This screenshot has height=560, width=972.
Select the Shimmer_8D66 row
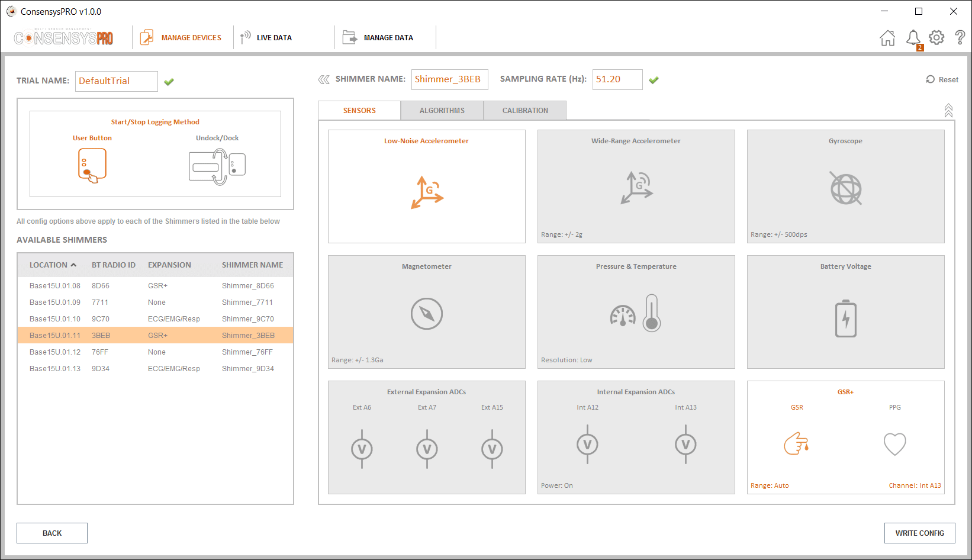[x=155, y=286]
